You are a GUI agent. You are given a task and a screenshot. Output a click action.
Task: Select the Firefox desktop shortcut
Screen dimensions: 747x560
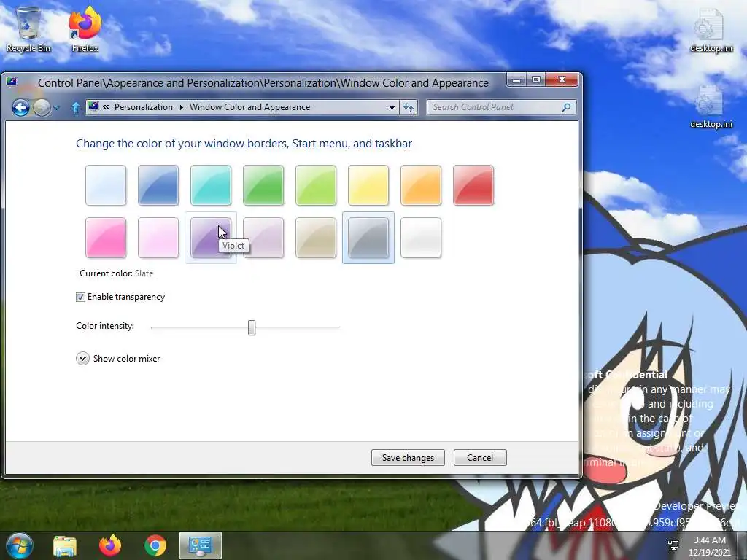click(85, 29)
